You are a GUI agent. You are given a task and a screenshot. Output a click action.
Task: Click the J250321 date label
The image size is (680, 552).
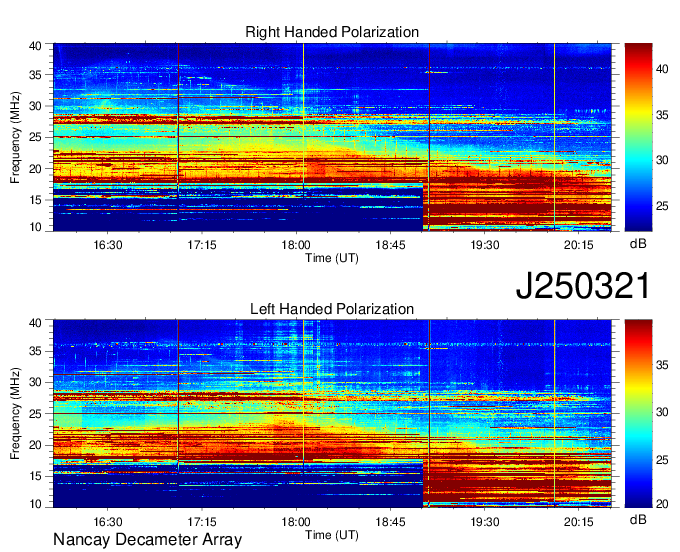tap(583, 286)
